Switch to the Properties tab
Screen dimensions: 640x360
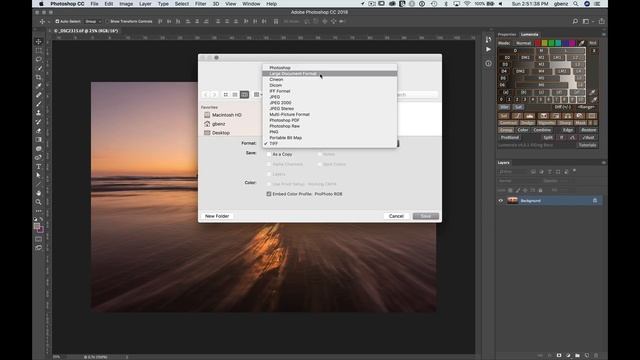coord(507,34)
